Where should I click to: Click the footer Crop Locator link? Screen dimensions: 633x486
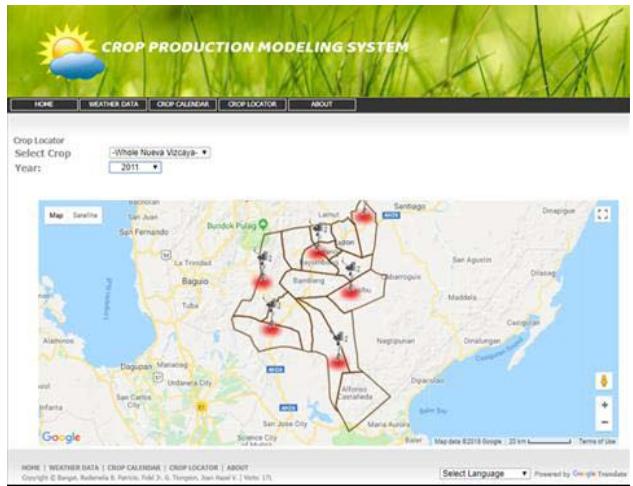pos(194,467)
